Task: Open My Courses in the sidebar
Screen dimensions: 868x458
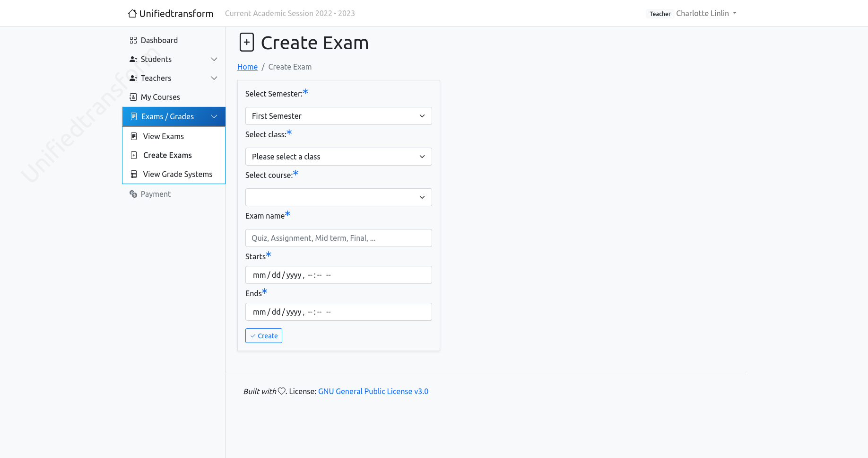Action: [174, 97]
